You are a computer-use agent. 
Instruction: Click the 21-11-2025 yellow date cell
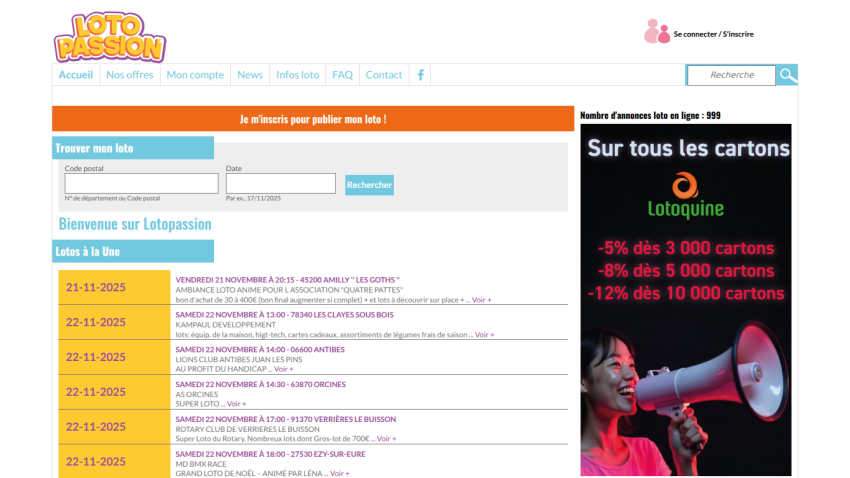[114, 287]
